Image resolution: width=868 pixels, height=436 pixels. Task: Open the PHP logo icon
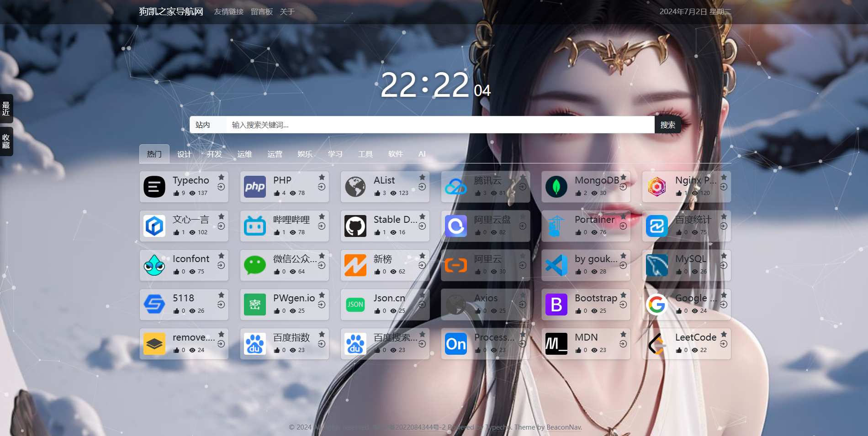pyautogui.click(x=255, y=187)
